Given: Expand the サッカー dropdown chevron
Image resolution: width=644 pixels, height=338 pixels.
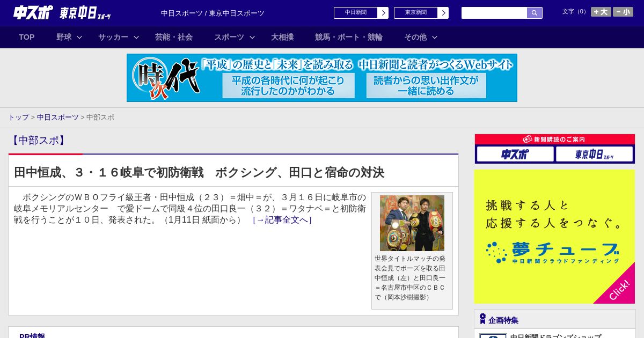Looking at the screenshot, I should 136,37.
